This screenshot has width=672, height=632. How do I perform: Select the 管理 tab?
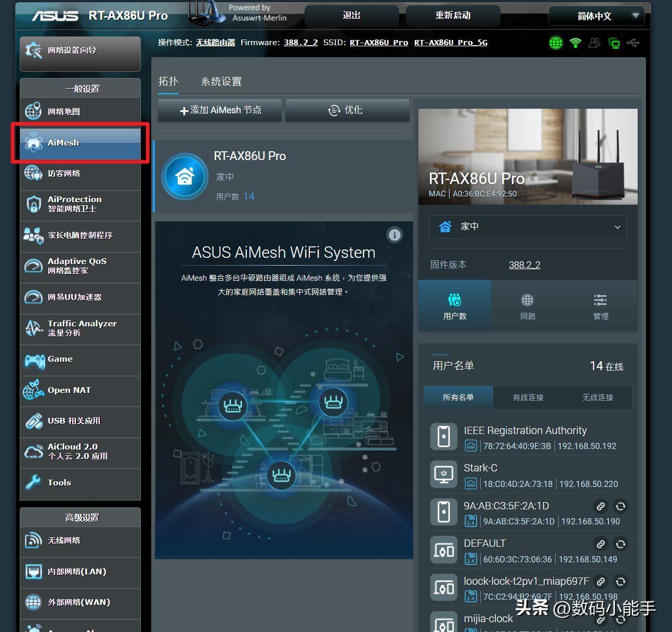(x=601, y=306)
